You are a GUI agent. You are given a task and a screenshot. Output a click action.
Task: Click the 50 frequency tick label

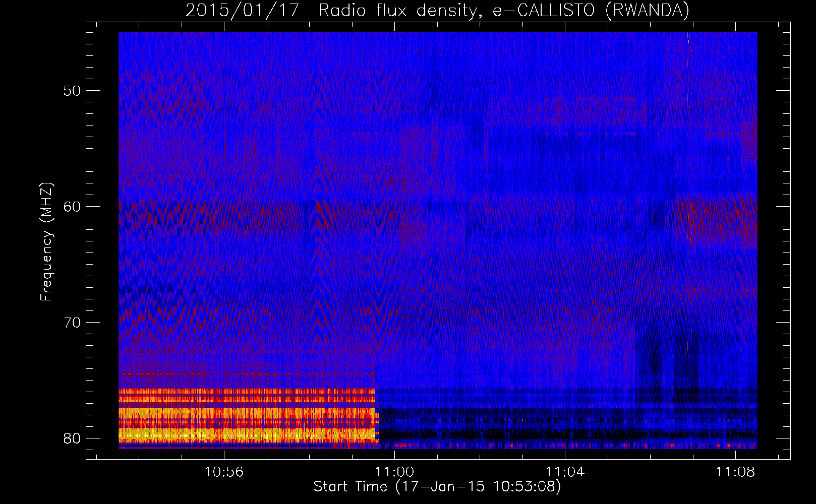73,91
